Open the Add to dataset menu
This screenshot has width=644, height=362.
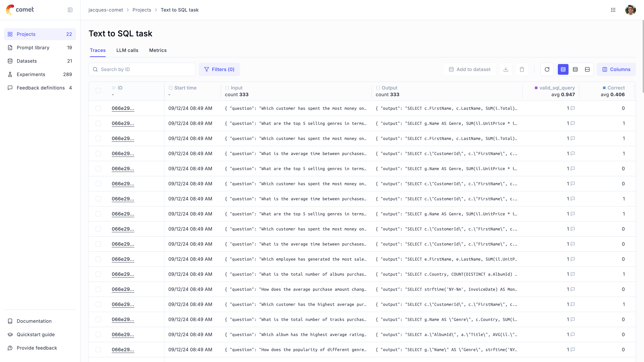tap(470, 69)
